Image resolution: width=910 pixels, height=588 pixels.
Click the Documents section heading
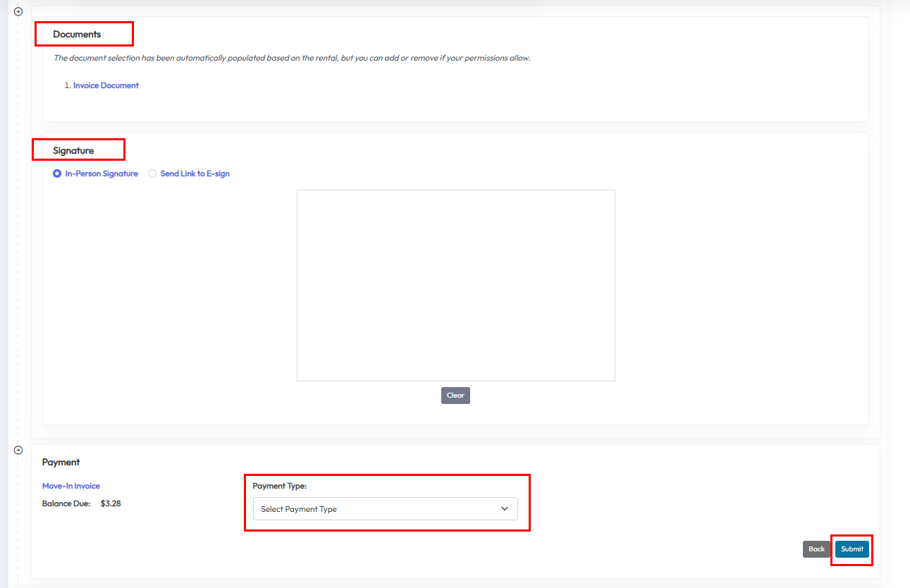pyautogui.click(x=77, y=34)
